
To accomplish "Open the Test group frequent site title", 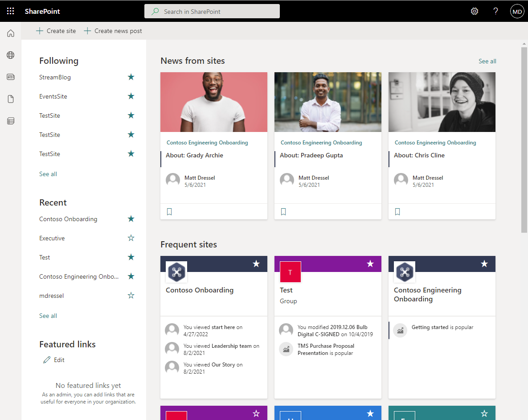I will (x=286, y=290).
